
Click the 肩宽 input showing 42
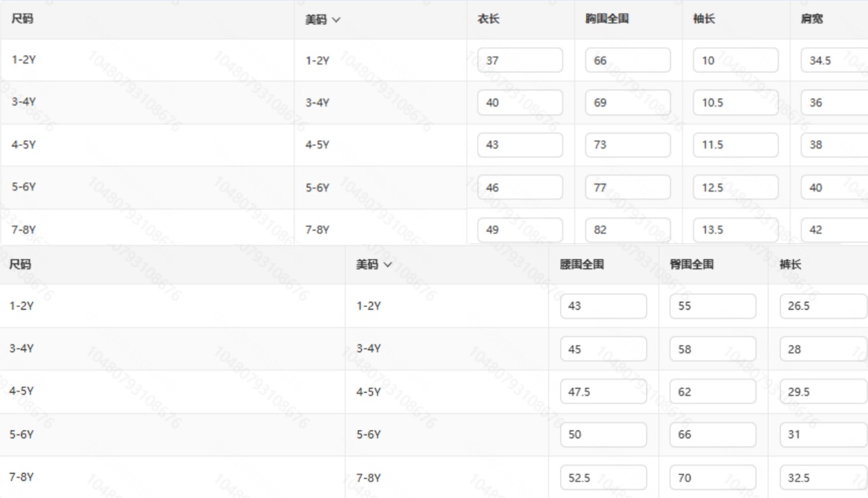click(x=835, y=230)
